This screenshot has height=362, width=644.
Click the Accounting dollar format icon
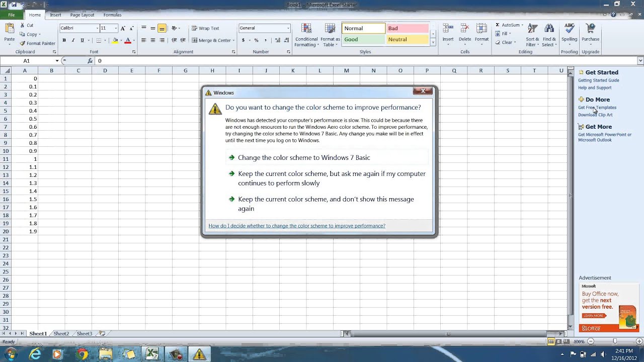[x=244, y=40]
